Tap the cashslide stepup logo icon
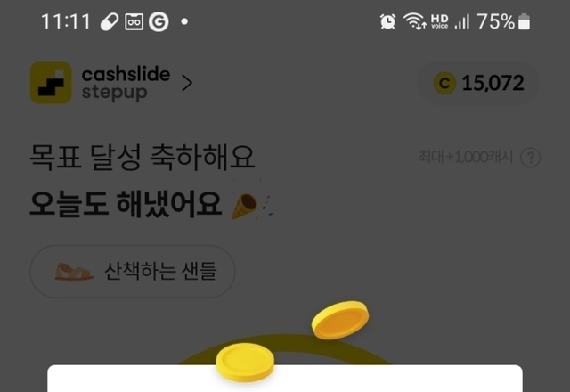The image size is (570, 392). (x=51, y=83)
